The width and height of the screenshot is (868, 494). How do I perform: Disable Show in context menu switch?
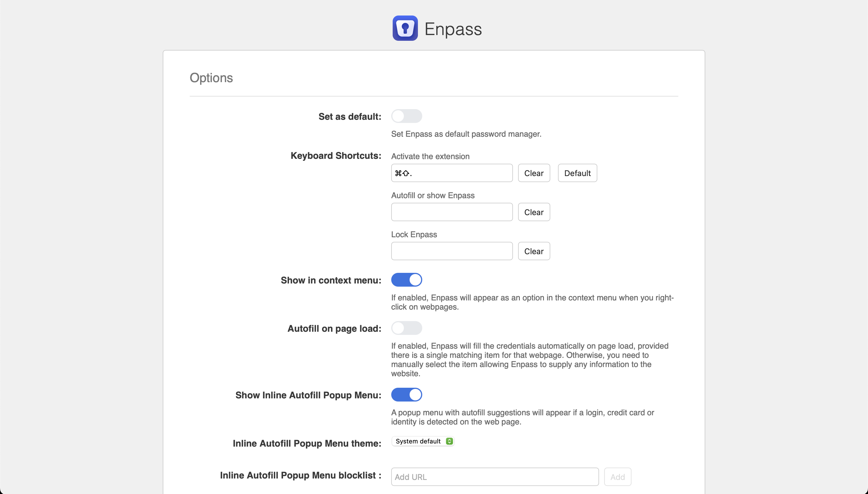pos(406,280)
